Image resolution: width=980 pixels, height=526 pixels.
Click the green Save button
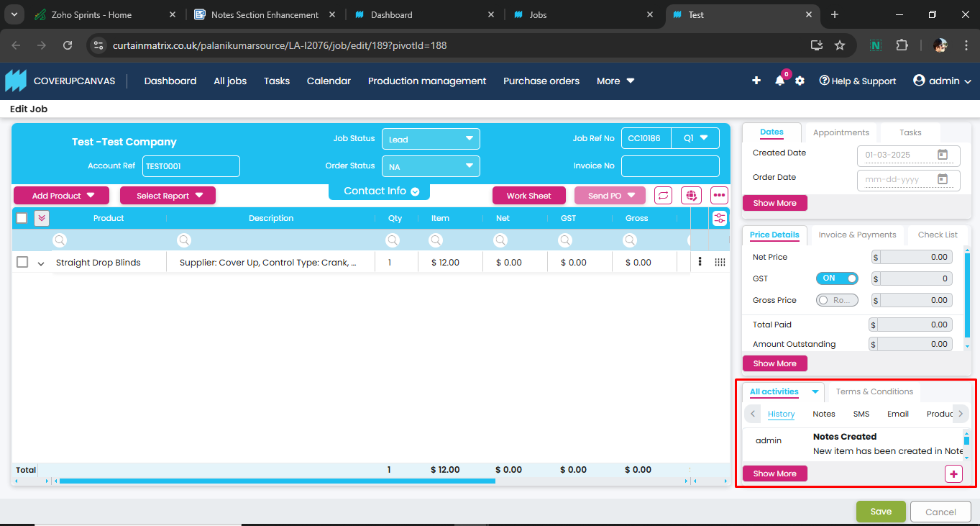point(881,512)
